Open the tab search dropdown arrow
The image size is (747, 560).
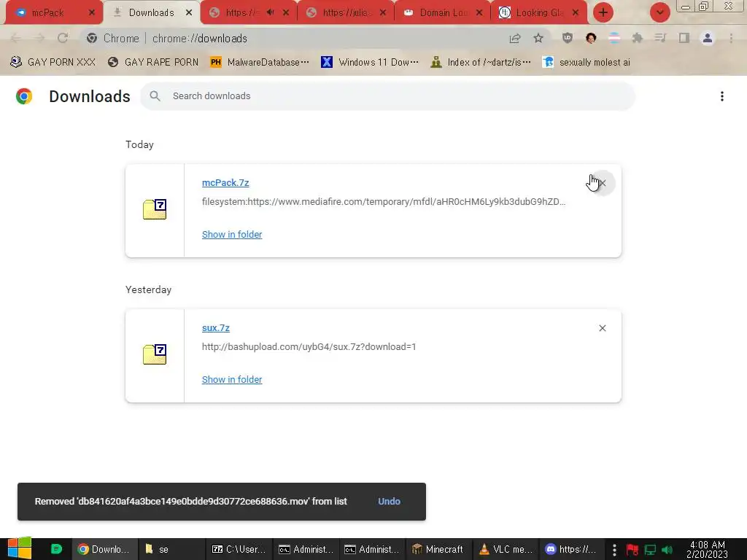pos(659,12)
